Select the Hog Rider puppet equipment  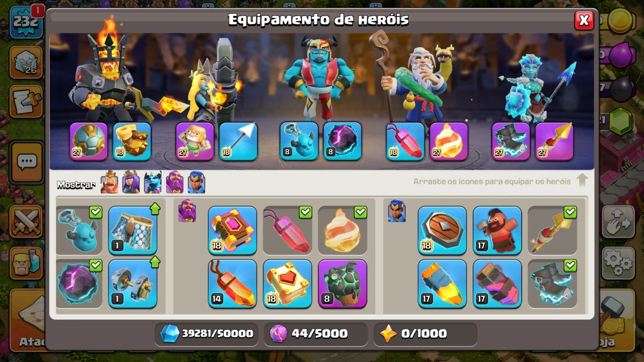tap(497, 230)
